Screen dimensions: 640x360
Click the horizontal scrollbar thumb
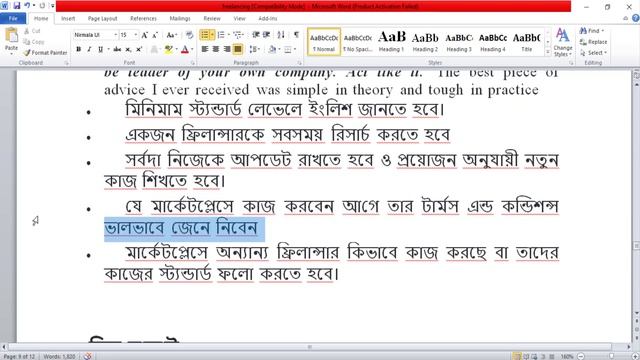click(x=310, y=347)
